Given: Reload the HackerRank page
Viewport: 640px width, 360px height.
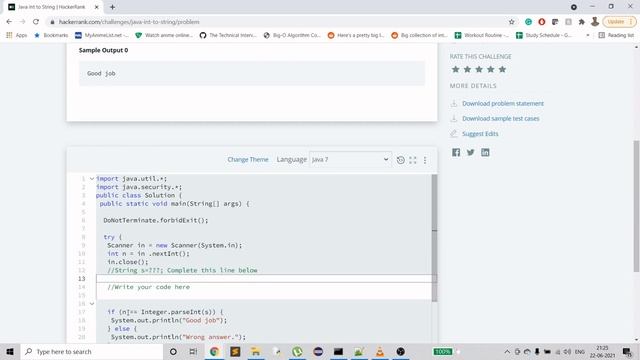Looking at the screenshot, I should 36,22.
